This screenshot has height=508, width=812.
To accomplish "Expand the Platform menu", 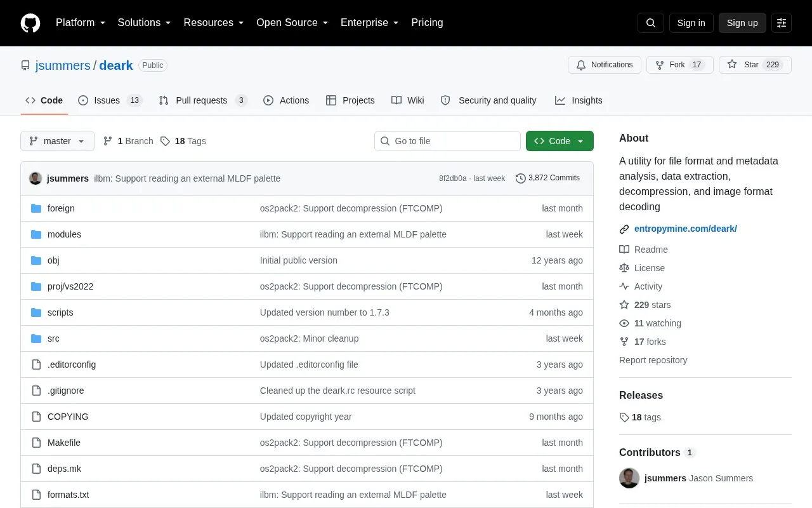I will coord(81,23).
